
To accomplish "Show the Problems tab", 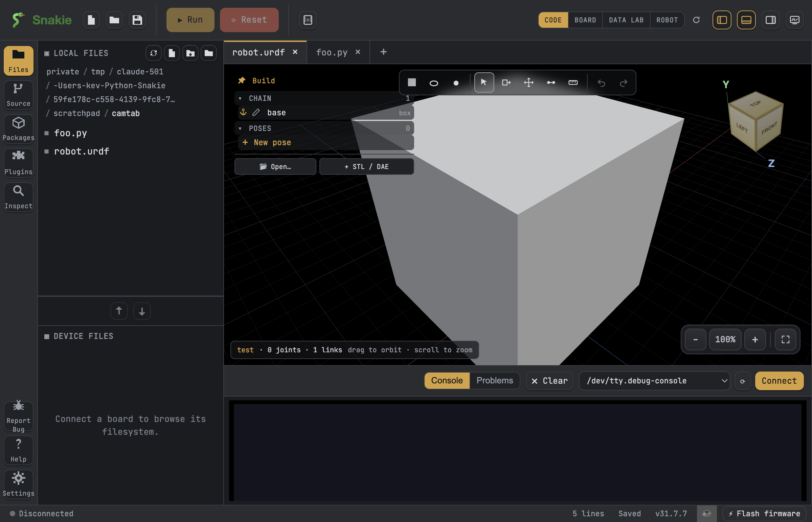I will click(x=495, y=381).
